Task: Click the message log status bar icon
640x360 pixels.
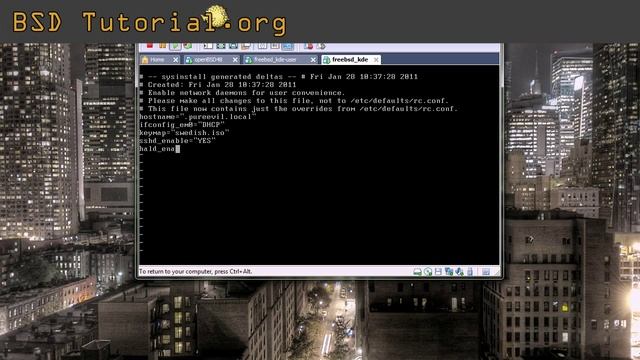Action: click(x=486, y=272)
